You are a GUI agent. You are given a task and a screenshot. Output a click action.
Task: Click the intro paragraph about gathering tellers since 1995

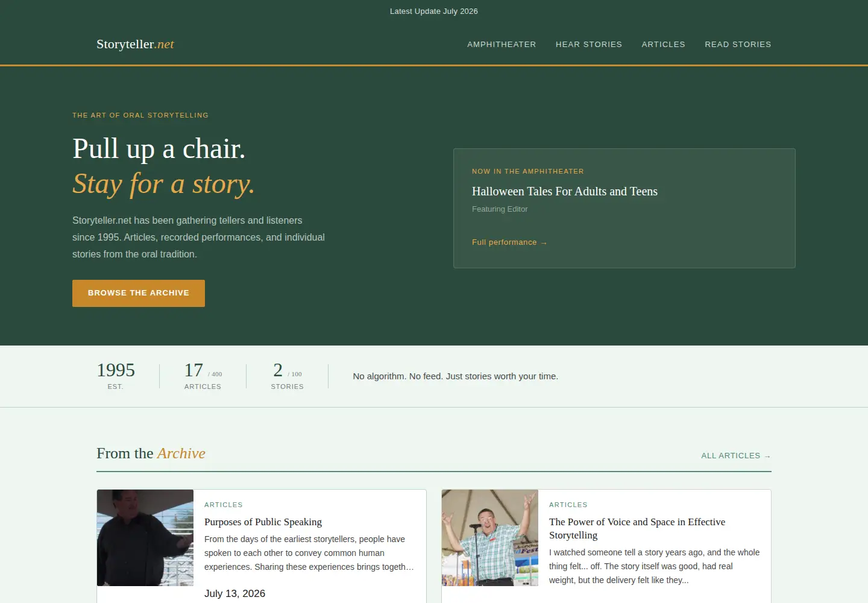(x=199, y=238)
